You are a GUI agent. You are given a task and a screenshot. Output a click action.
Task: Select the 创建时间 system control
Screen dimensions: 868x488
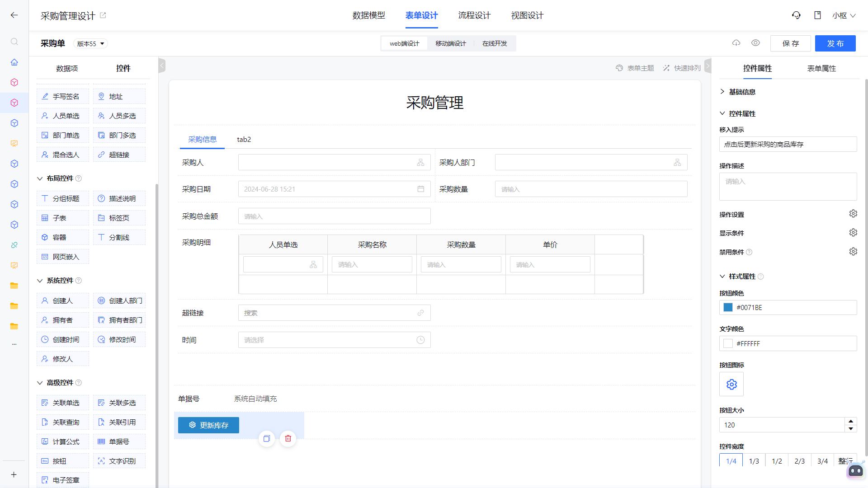tap(62, 339)
